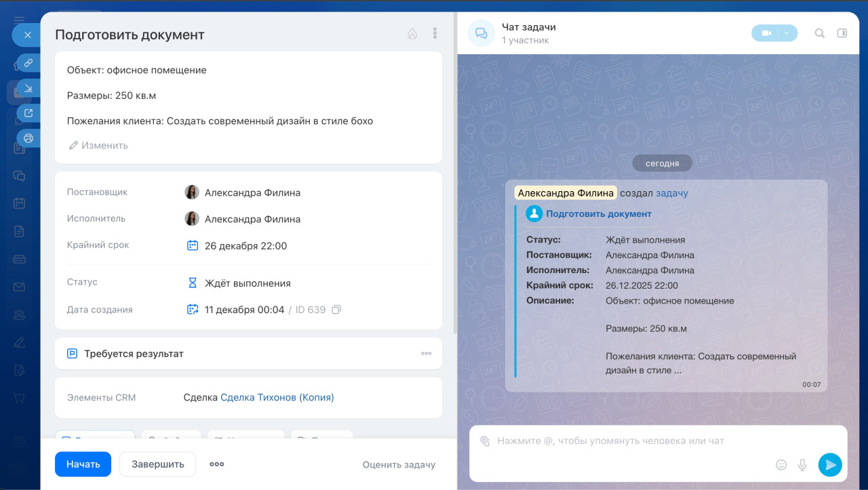Screen dimensions: 868x490
Task: Mark task as important with flame icon
Action: click(x=412, y=34)
